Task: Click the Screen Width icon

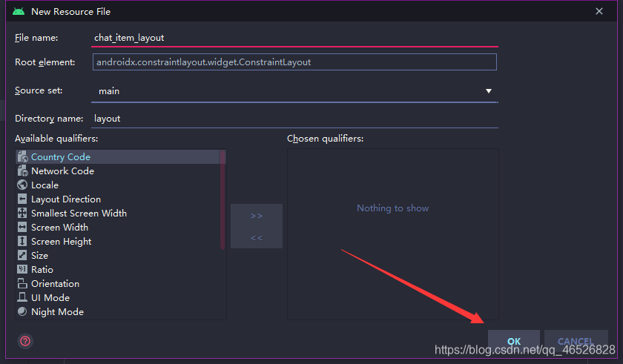Action: click(22, 227)
